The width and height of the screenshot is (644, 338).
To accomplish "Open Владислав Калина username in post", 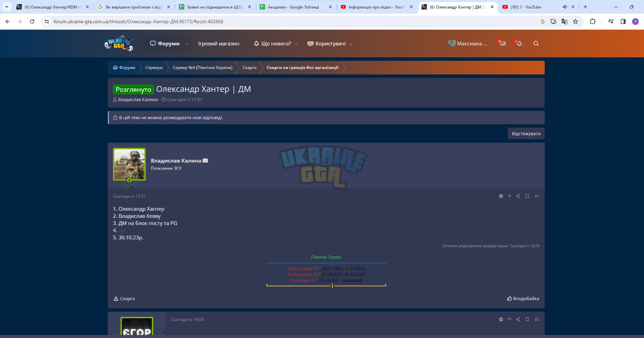I will pyautogui.click(x=176, y=161).
